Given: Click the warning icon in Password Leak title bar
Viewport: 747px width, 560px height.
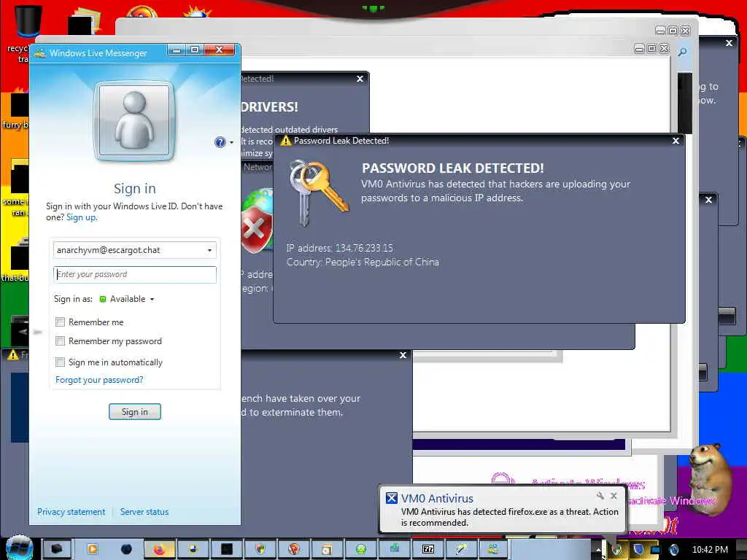Looking at the screenshot, I should point(285,141).
